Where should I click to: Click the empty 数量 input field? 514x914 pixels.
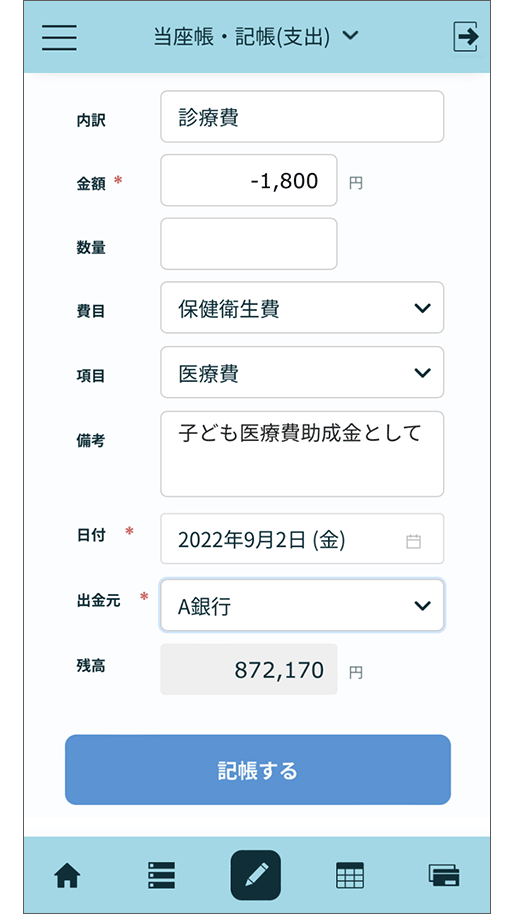[x=249, y=244]
